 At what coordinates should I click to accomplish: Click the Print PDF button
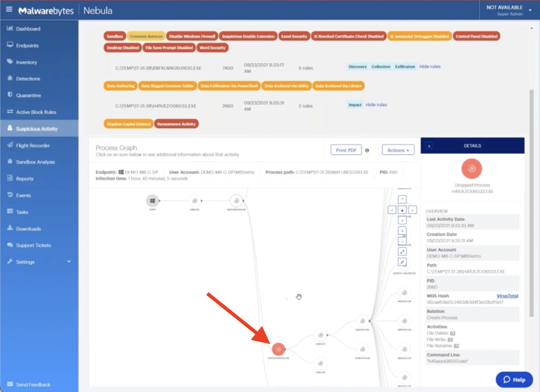point(346,150)
